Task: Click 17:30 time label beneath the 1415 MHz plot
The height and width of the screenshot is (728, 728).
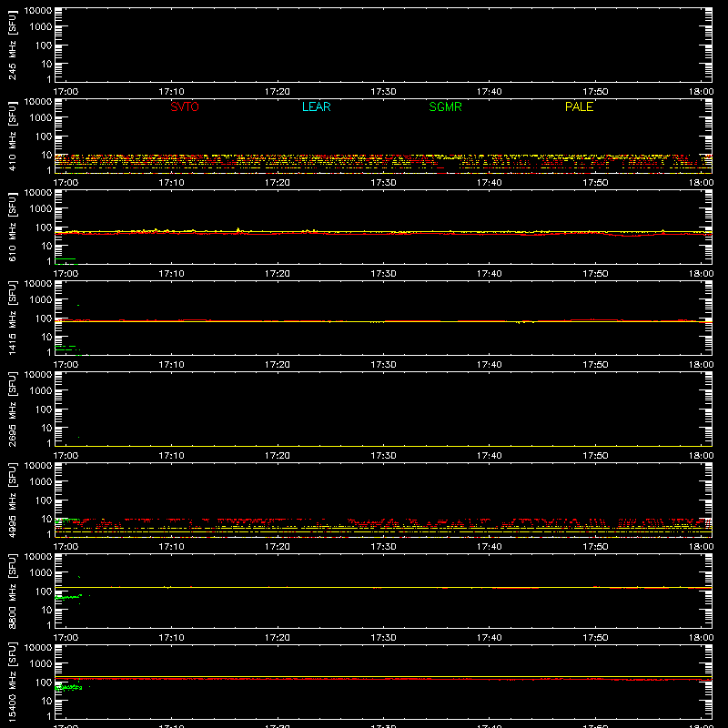Action: coord(383,365)
